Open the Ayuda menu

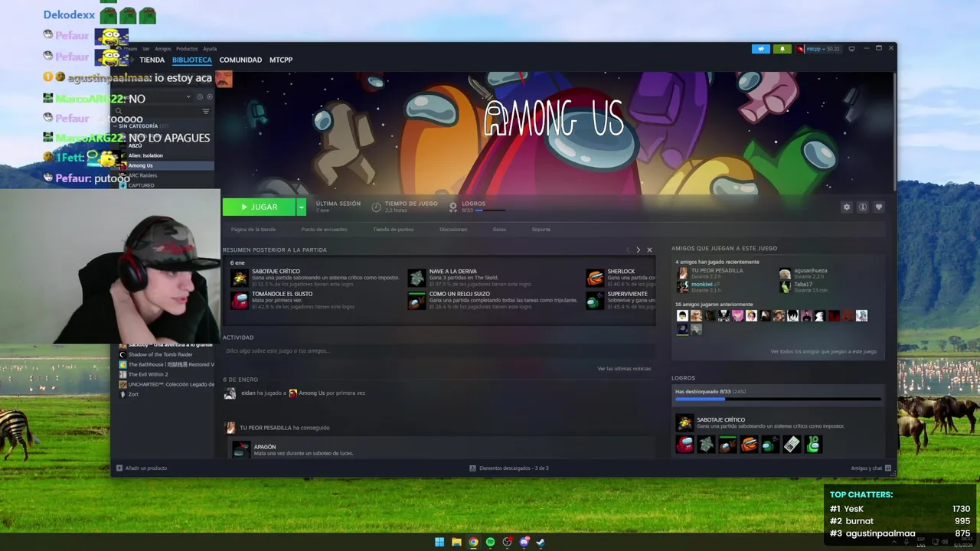point(210,49)
